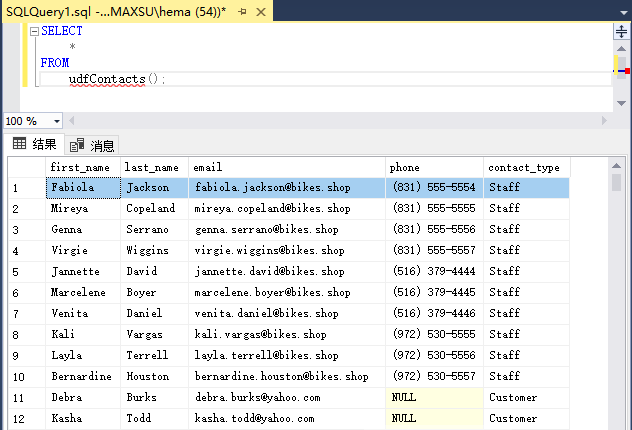
Task: Close the SQLQuery1.sql query tab
Action: coord(261,12)
